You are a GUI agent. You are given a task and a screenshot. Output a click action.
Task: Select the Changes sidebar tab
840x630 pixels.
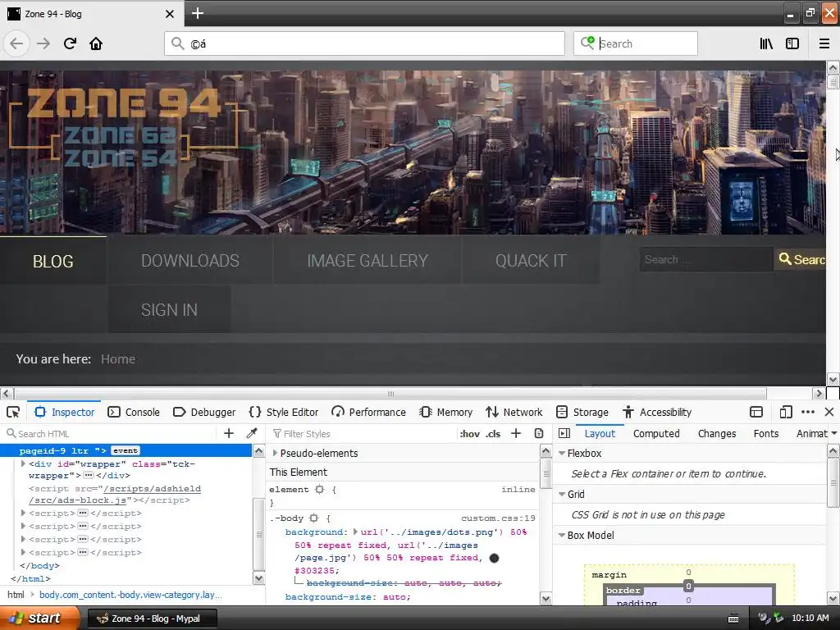(x=717, y=433)
